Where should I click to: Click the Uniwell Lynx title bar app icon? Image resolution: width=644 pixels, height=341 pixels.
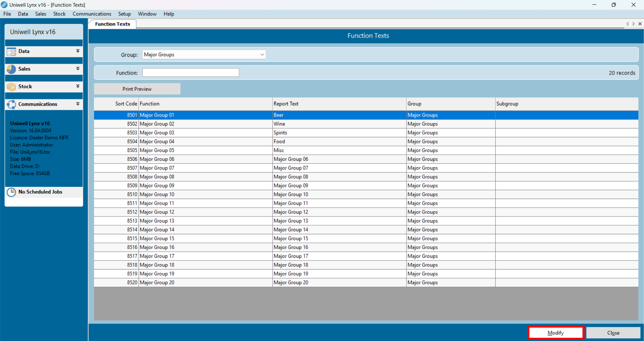(x=4, y=5)
